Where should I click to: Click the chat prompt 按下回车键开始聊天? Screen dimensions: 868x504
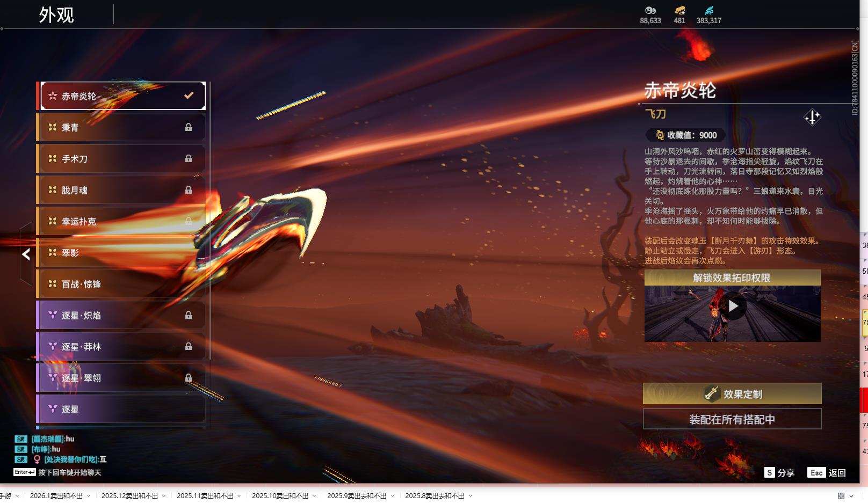70,472
